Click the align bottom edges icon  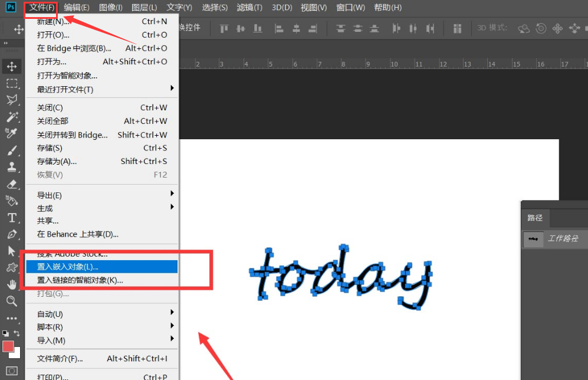258,28
